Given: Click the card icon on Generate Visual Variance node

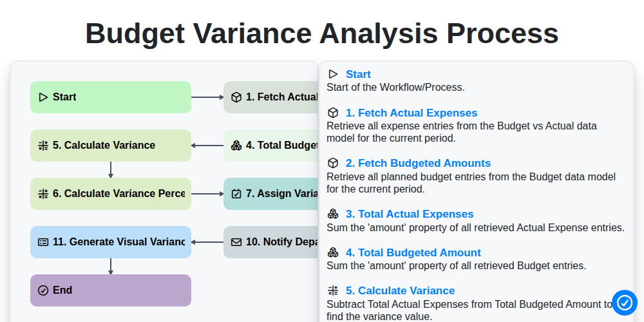Looking at the screenshot, I should pos(43,242).
